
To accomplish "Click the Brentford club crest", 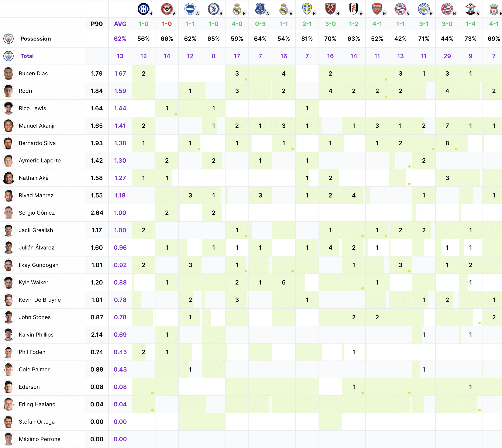I will pyautogui.click(x=167, y=9).
